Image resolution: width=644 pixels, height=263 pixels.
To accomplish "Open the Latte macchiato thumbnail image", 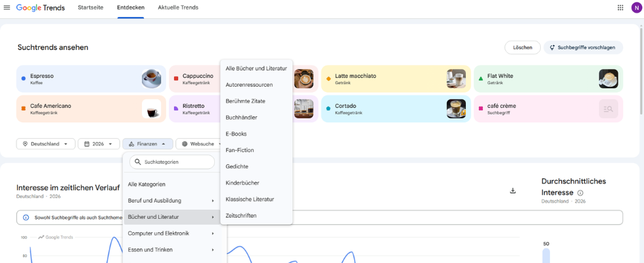I will [x=456, y=78].
